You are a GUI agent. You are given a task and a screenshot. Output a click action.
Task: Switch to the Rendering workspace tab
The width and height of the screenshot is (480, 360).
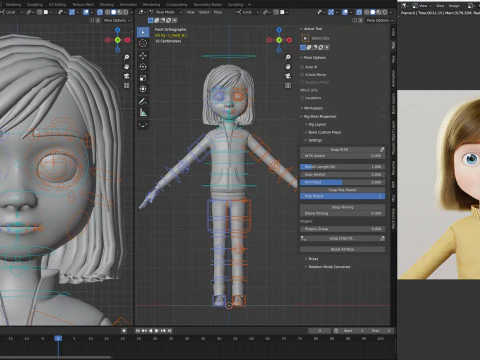point(151,5)
